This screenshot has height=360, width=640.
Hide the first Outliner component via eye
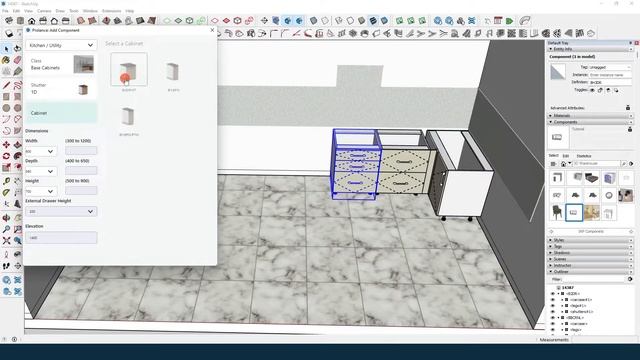tap(553, 293)
